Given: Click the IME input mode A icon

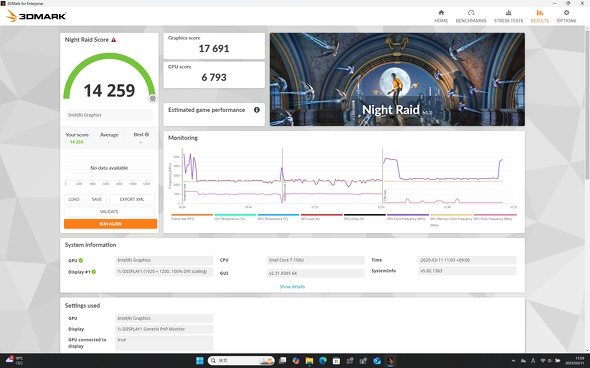Looking at the screenshot, I should [533, 360].
